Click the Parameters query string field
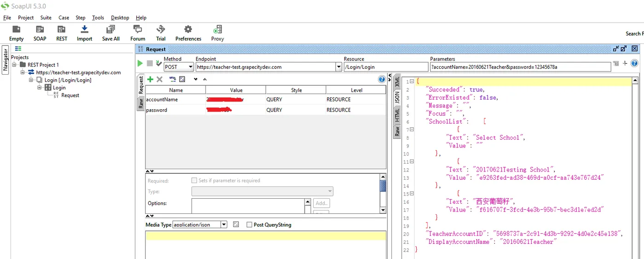 click(521, 67)
